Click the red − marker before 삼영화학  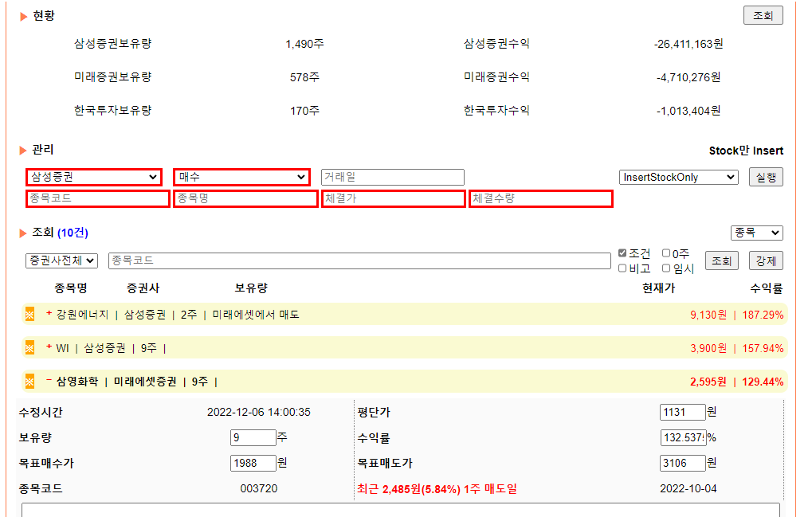tap(49, 379)
